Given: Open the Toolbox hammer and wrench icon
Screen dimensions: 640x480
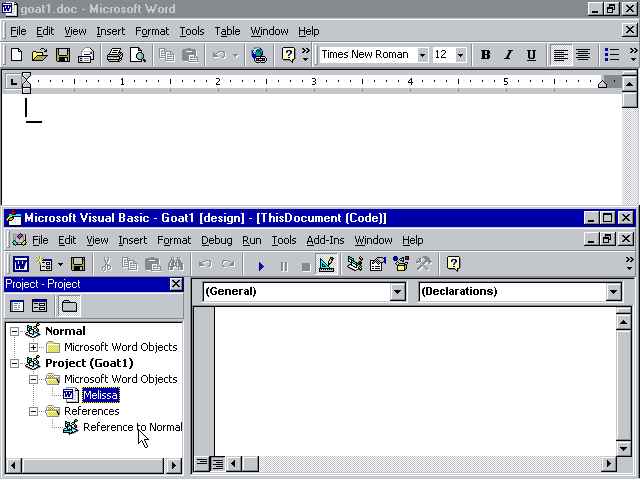Looking at the screenshot, I should 424,264.
